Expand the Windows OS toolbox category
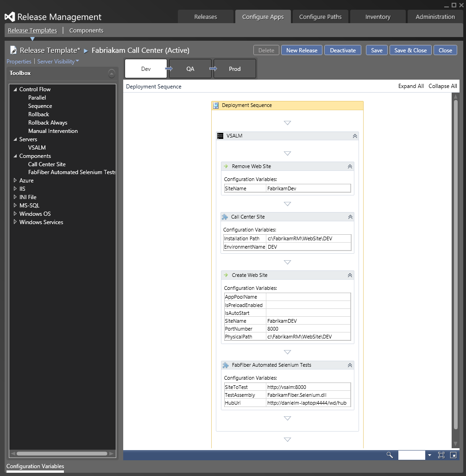The width and height of the screenshot is (466, 476). pyautogui.click(x=15, y=214)
